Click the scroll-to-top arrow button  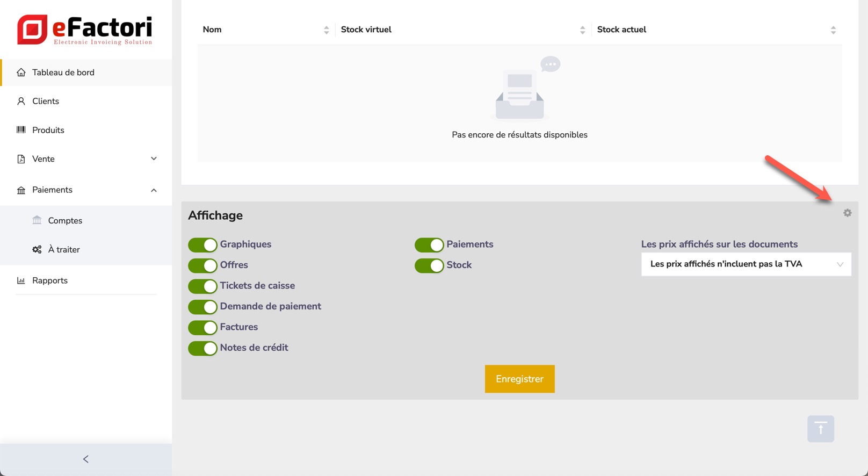pyautogui.click(x=820, y=429)
